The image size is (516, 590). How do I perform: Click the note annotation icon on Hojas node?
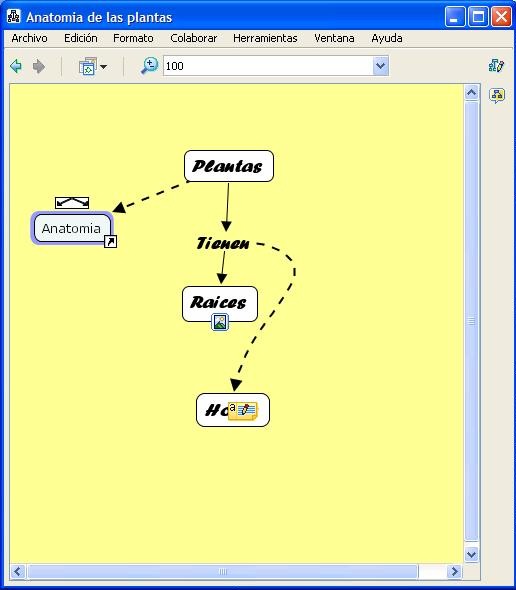(x=243, y=411)
